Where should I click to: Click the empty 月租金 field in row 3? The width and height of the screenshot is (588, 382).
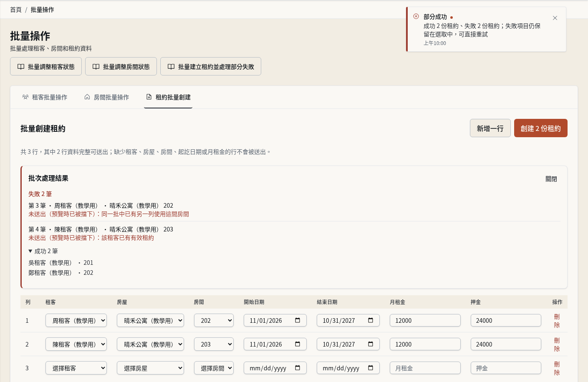pos(425,368)
